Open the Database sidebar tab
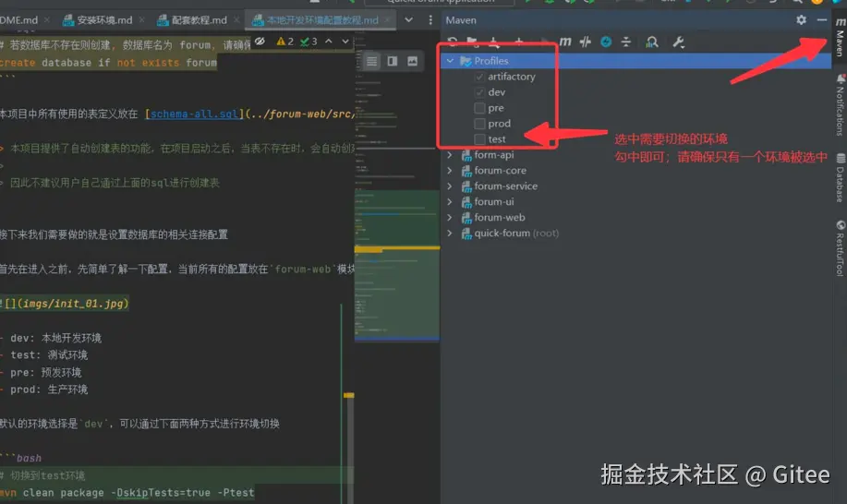This screenshot has height=504, width=847. coord(840,178)
